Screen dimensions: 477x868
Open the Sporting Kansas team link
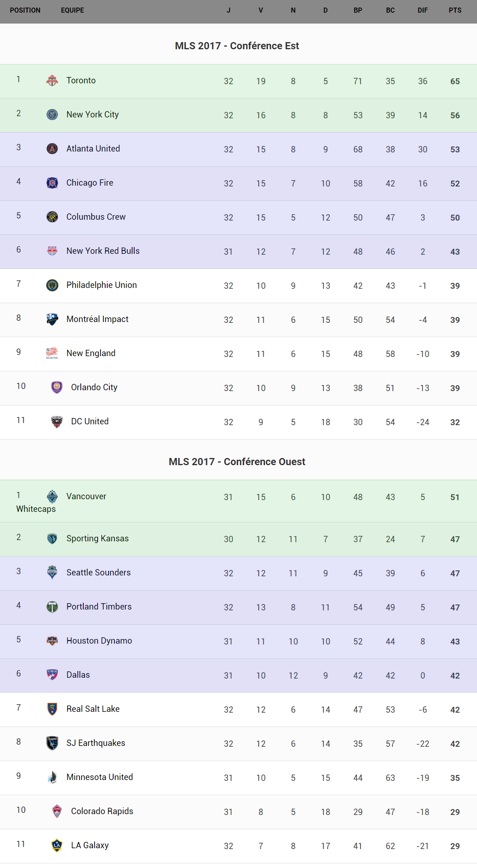click(98, 538)
